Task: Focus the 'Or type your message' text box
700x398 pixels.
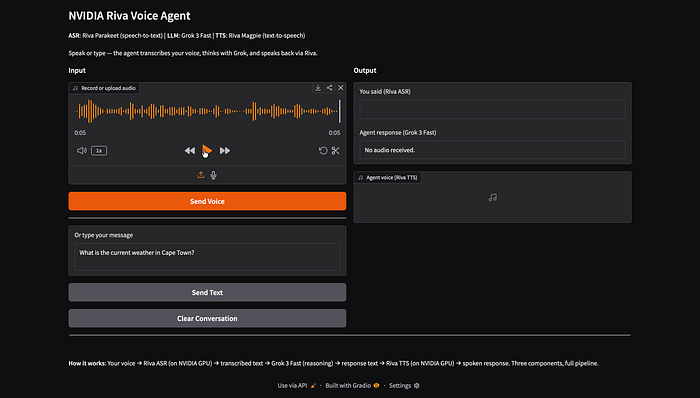Action: coord(207,257)
